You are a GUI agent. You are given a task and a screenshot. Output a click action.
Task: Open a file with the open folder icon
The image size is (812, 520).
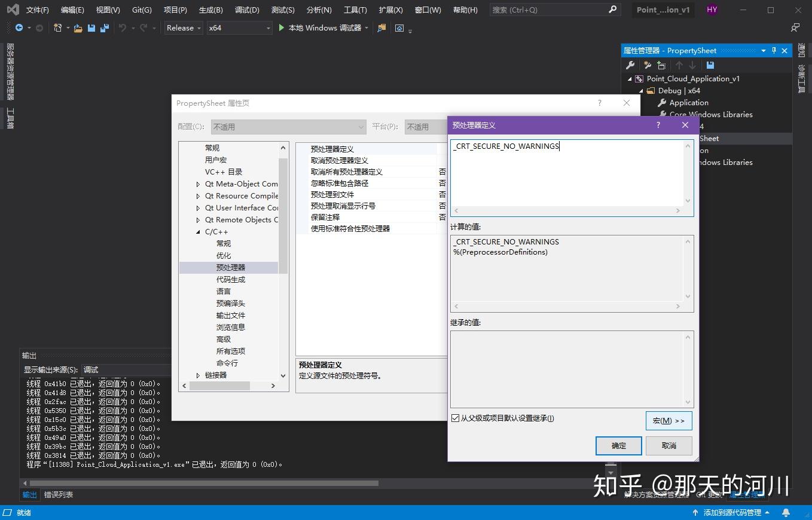pos(78,27)
